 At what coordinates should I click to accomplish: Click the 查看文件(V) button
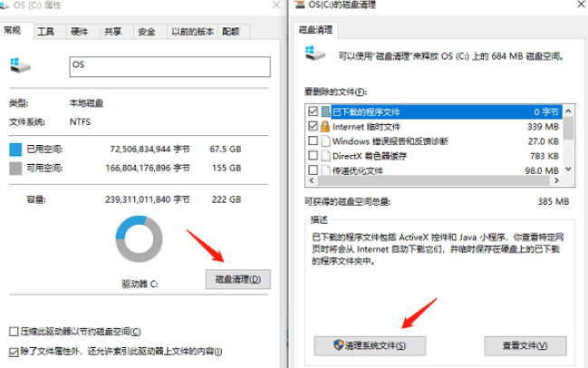point(525,345)
